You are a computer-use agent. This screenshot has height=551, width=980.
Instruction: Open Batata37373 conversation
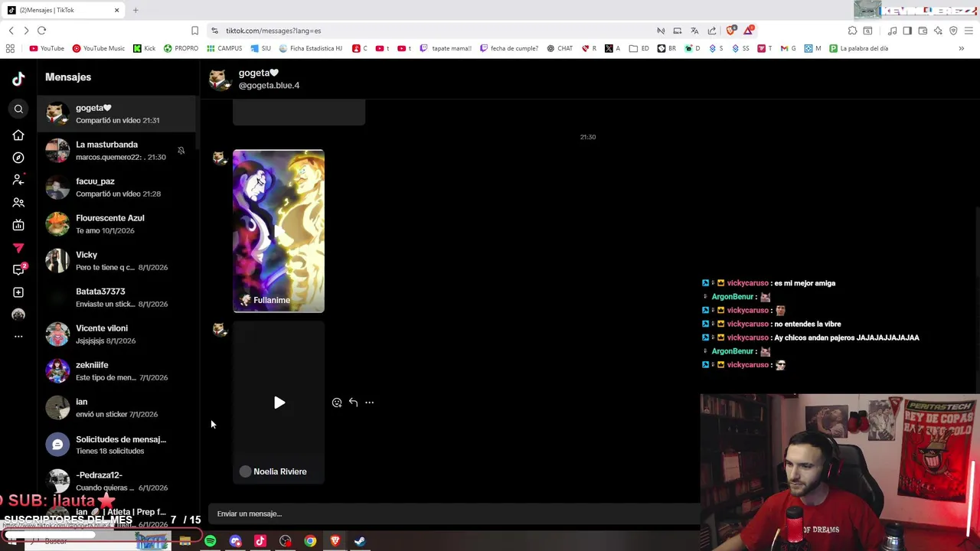click(x=116, y=298)
